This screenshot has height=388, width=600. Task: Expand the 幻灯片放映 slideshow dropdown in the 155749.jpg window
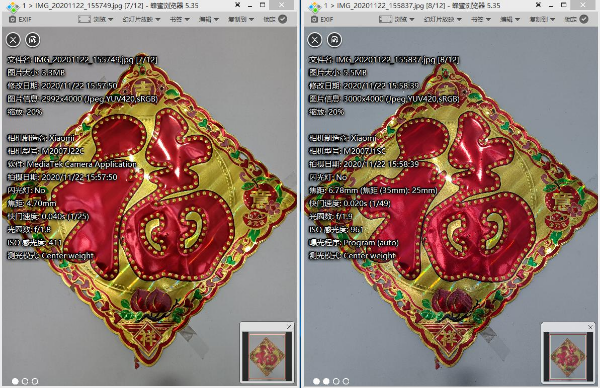point(141,19)
